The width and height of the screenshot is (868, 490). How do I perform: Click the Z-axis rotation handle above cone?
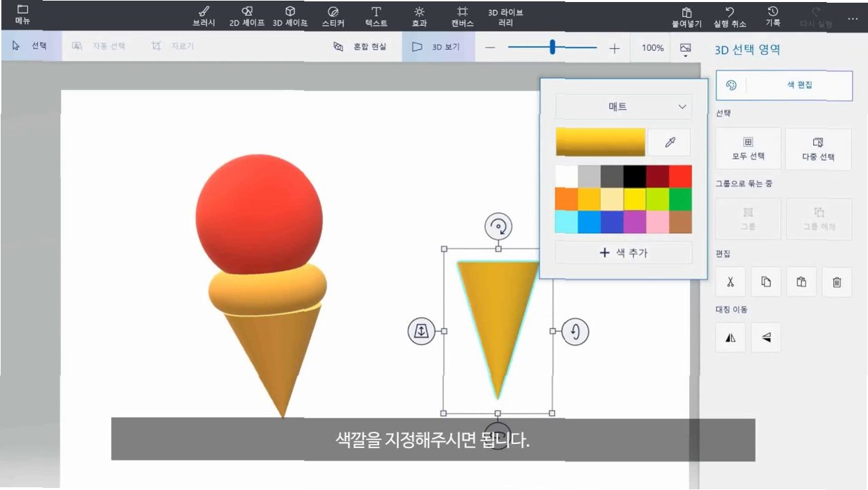[x=498, y=226]
